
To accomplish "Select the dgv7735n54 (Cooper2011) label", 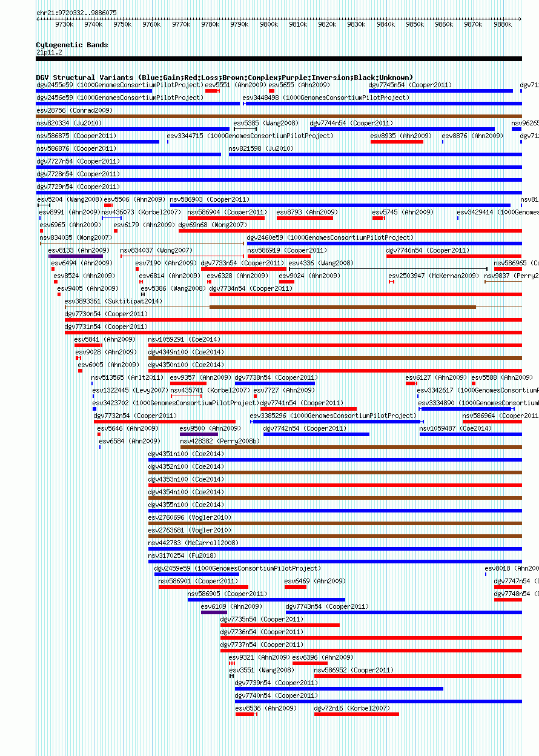I will pos(262,619).
